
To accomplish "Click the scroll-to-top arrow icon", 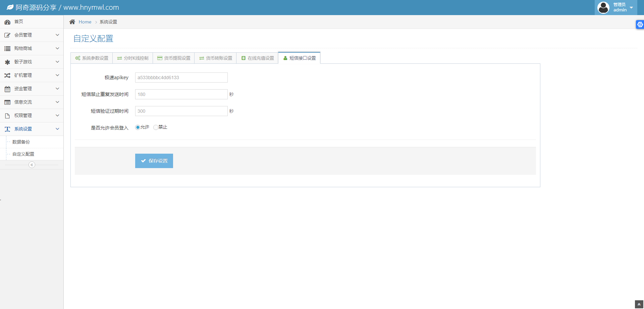I will 639,305.
